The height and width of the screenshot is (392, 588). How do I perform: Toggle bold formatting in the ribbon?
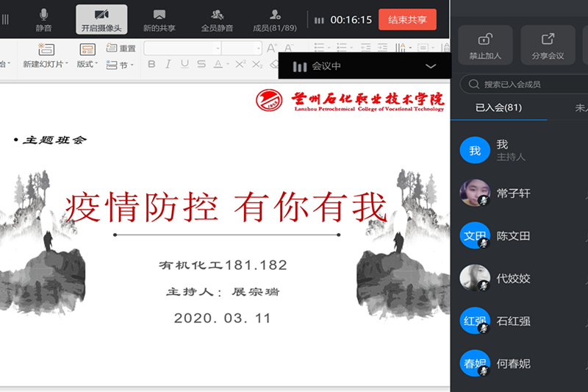[151, 65]
